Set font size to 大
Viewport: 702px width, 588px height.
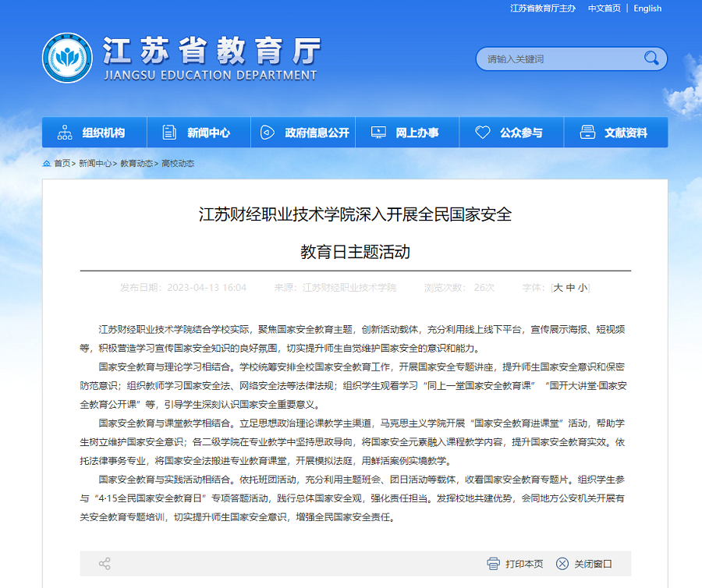coord(558,288)
